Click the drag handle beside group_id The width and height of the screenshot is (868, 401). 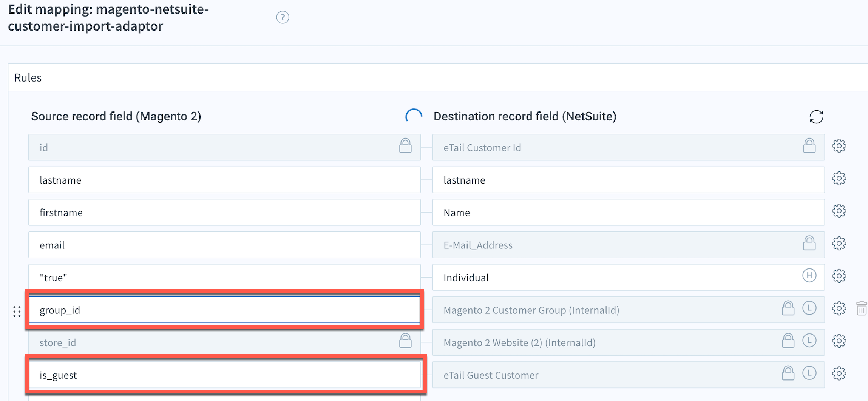click(x=17, y=311)
